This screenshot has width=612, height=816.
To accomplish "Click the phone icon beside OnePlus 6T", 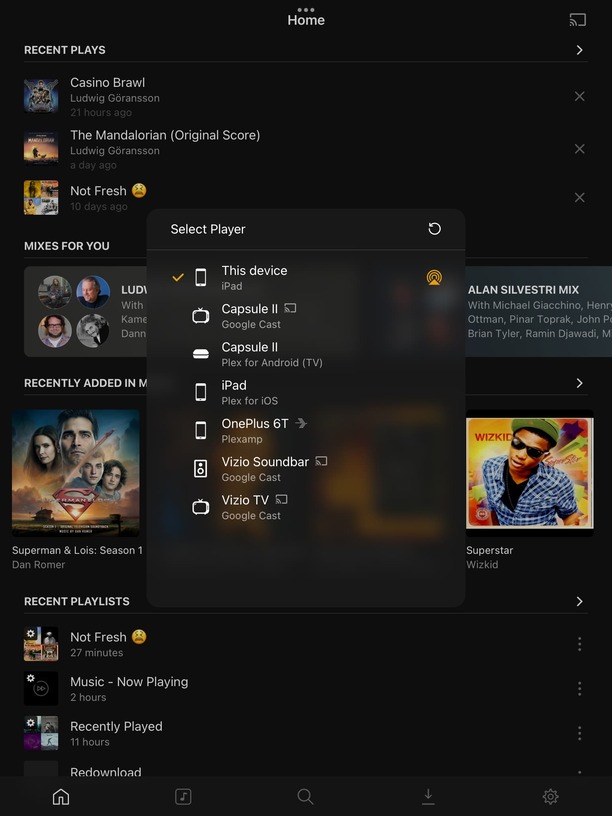I will click(x=200, y=430).
